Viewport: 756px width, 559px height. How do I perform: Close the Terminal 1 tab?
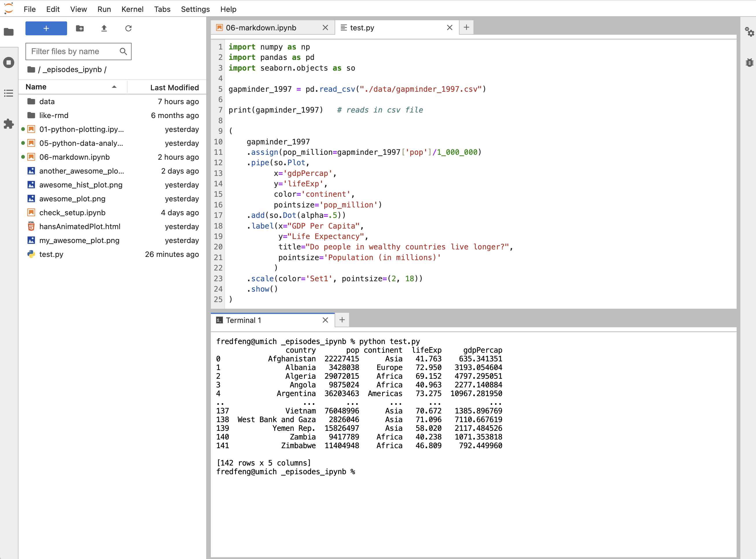325,320
